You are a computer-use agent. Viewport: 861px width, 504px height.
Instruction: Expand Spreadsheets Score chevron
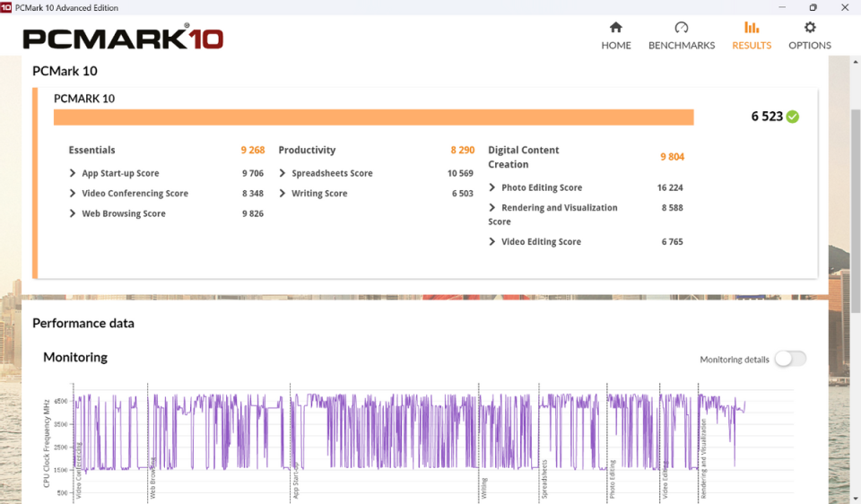click(x=283, y=173)
